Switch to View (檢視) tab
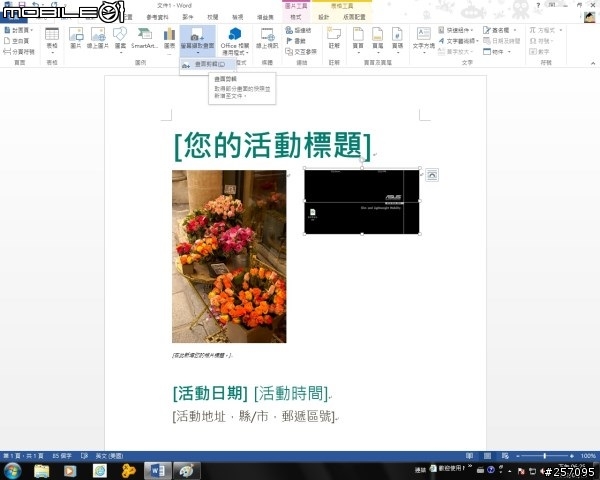600x480 pixels. tap(237, 17)
